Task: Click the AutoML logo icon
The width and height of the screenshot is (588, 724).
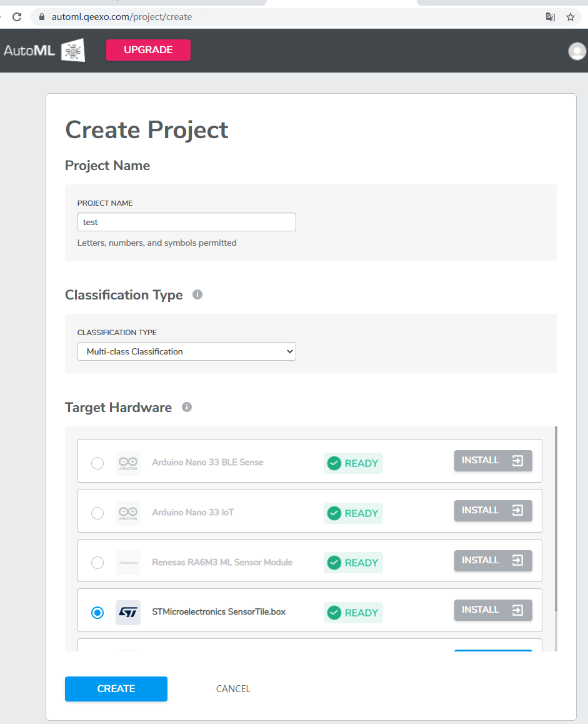Action: 73,50
